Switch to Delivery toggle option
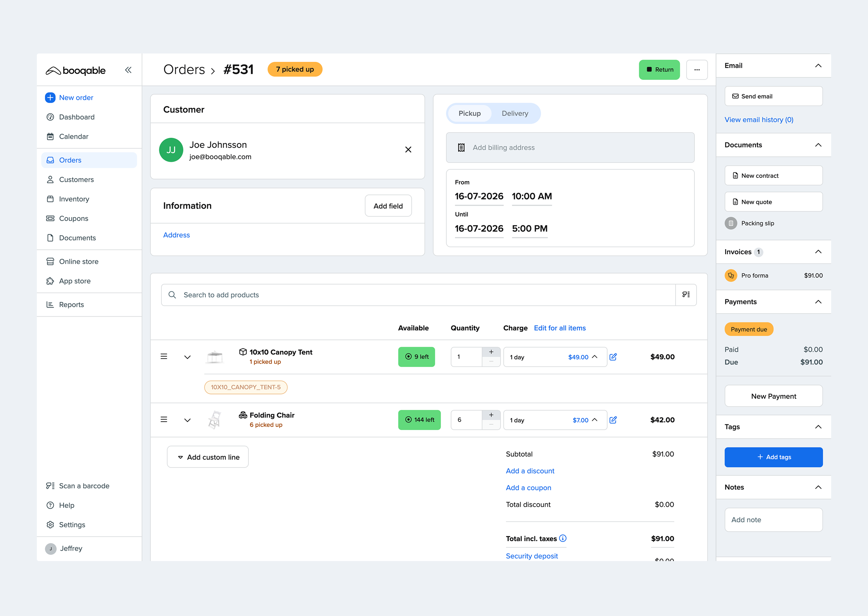 pos(515,114)
